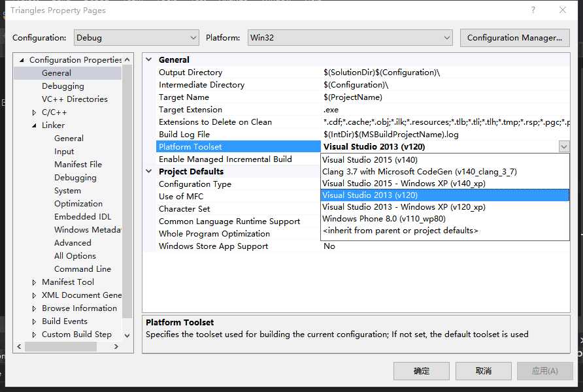Open the Platform dropdown showing Win32
The height and width of the screenshot is (392, 583).
350,37
